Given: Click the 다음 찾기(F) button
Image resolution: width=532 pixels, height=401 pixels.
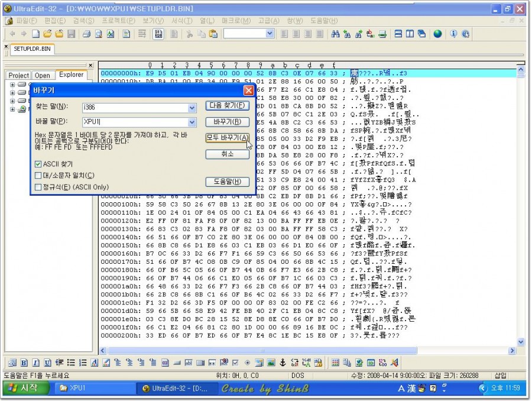Looking at the screenshot, I should (x=228, y=106).
